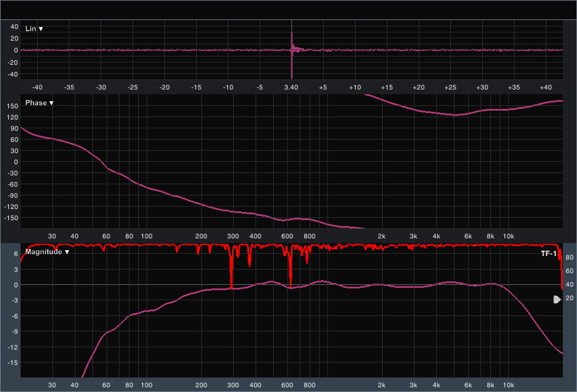Click the 3.40 delay value on time axis
Image resolution: width=577 pixels, height=392 pixels.
coord(291,88)
